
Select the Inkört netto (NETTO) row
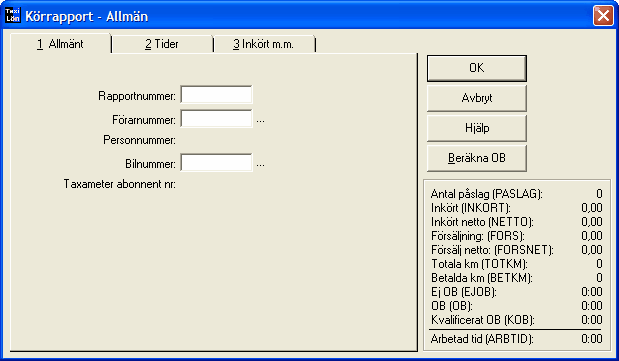[x=517, y=222]
